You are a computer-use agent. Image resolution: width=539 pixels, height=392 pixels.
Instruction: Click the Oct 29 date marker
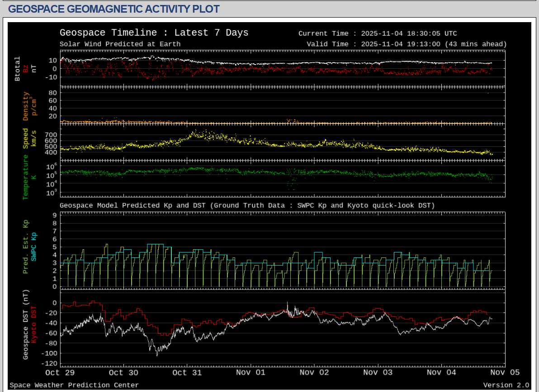point(59,373)
